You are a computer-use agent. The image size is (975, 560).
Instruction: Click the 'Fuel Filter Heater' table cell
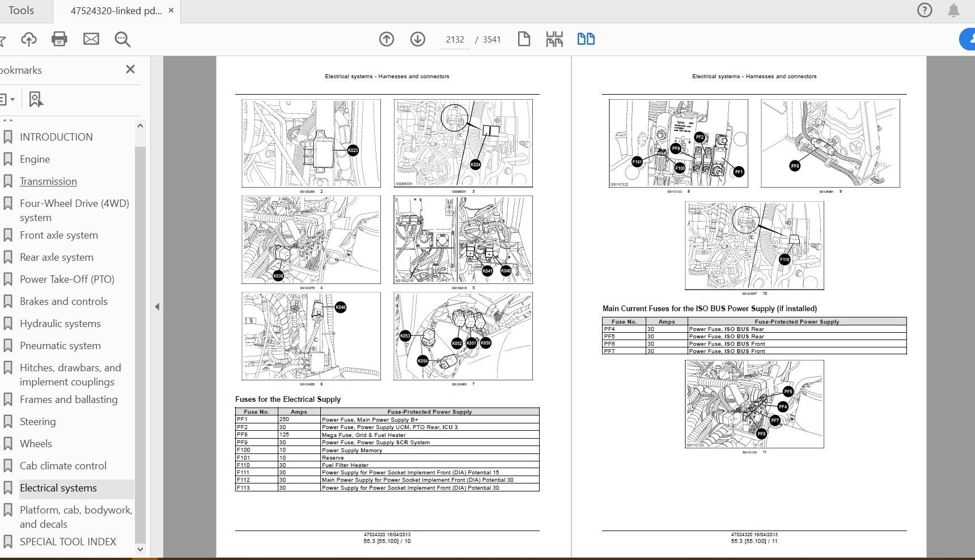pos(430,465)
